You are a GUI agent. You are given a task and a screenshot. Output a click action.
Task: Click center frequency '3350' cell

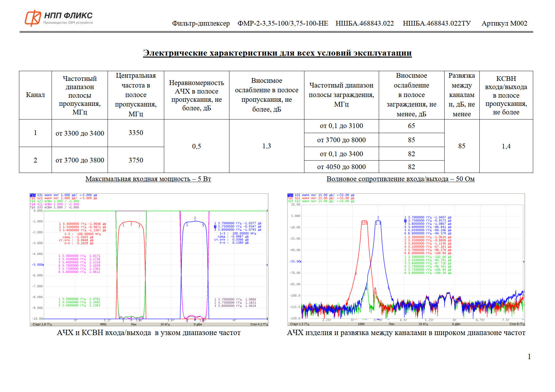click(136, 133)
